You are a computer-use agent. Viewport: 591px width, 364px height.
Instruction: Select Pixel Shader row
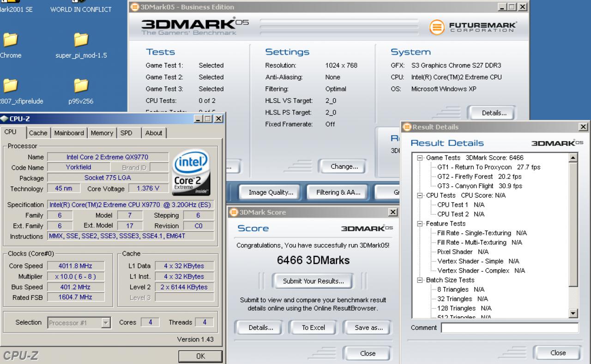(x=463, y=252)
